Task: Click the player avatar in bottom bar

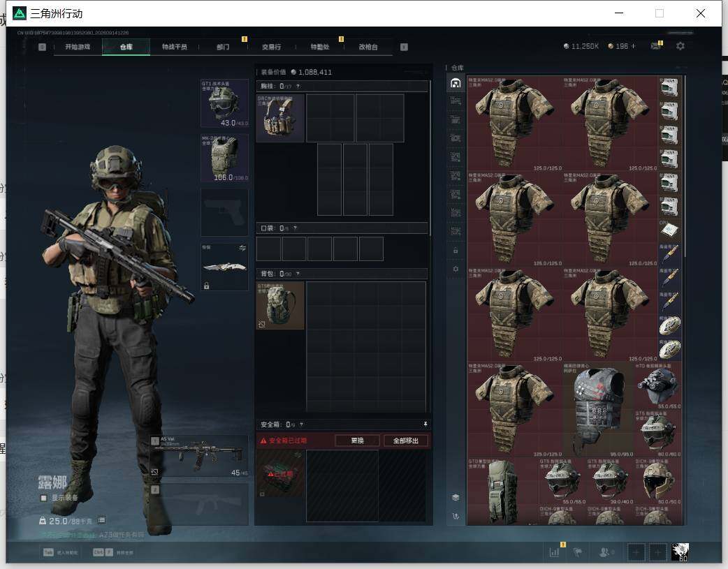Action: [680, 552]
